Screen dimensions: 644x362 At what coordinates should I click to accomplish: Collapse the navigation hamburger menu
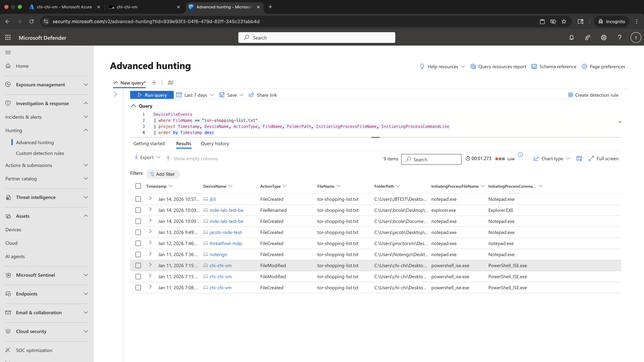click(8, 52)
